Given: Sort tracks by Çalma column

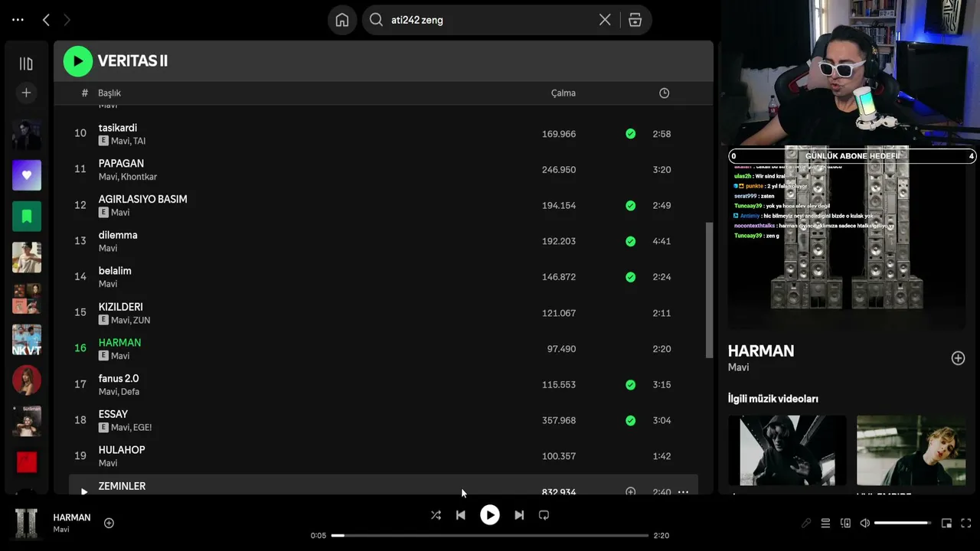Looking at the screenshot, I should pos(563,93).
